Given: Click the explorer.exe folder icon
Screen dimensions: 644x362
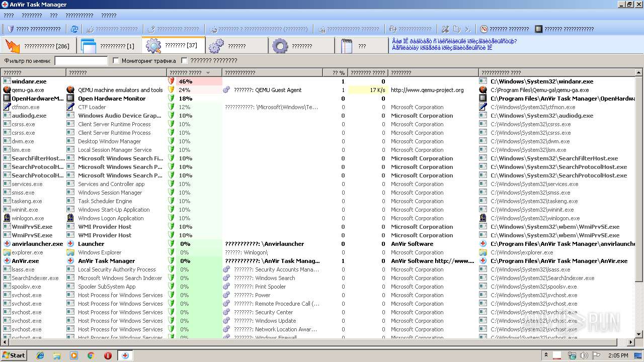Looking at the screenshot, I should [7, 252].
